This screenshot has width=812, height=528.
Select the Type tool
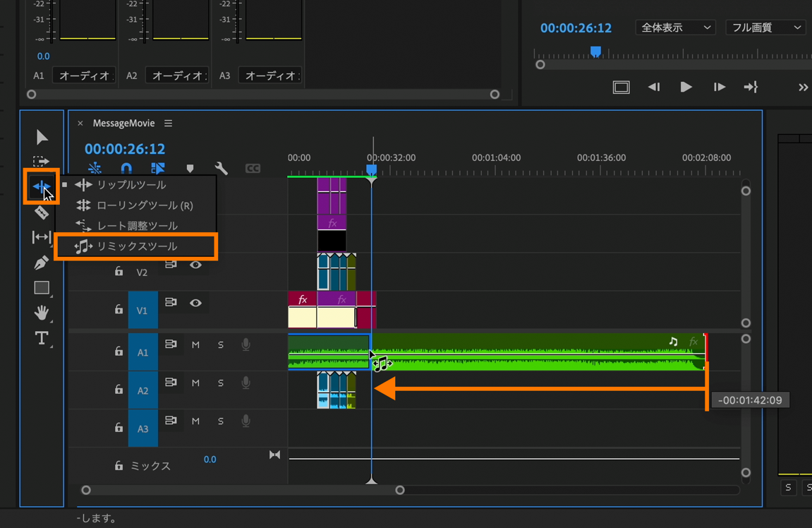point(42,338)
